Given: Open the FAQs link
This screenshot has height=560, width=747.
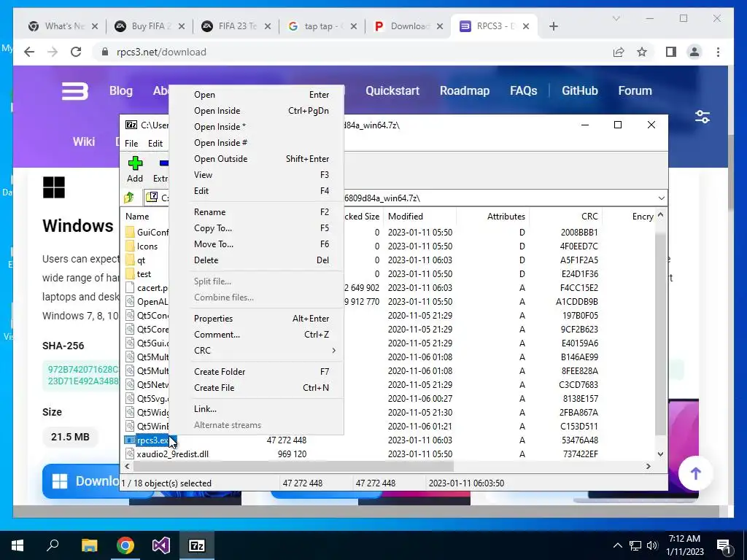Looking at the screenshot, I should [x=523, y=91].
